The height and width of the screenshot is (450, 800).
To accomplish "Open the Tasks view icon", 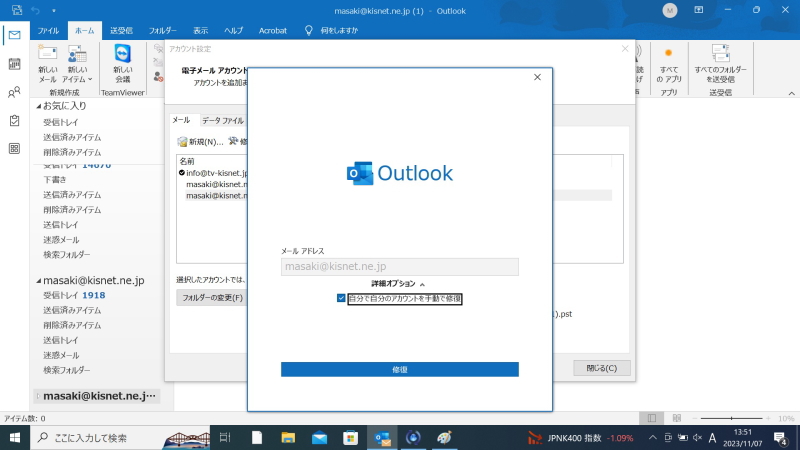I will pyautogui.click(x=14, y=120).
